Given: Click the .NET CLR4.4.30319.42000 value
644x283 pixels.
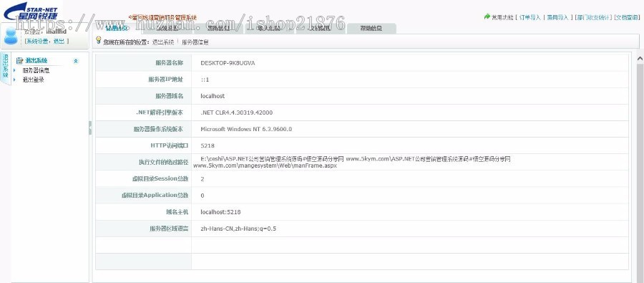Looking at the screenshot, I should coord(237,112).
